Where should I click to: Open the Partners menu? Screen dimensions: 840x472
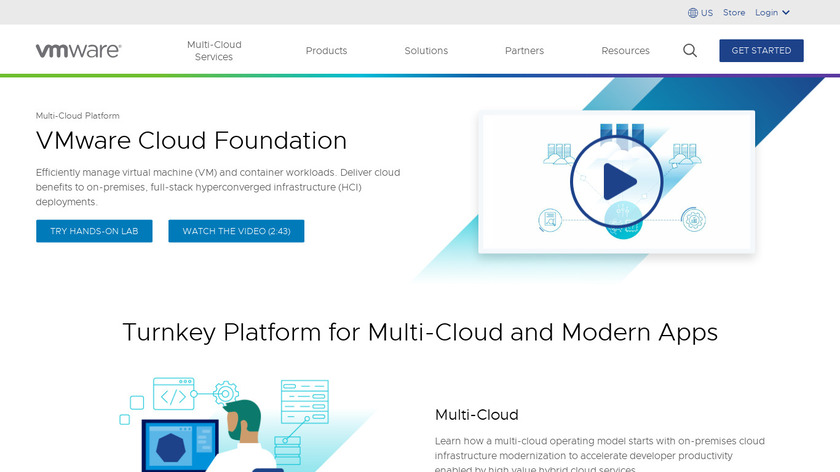pos(524,50)
